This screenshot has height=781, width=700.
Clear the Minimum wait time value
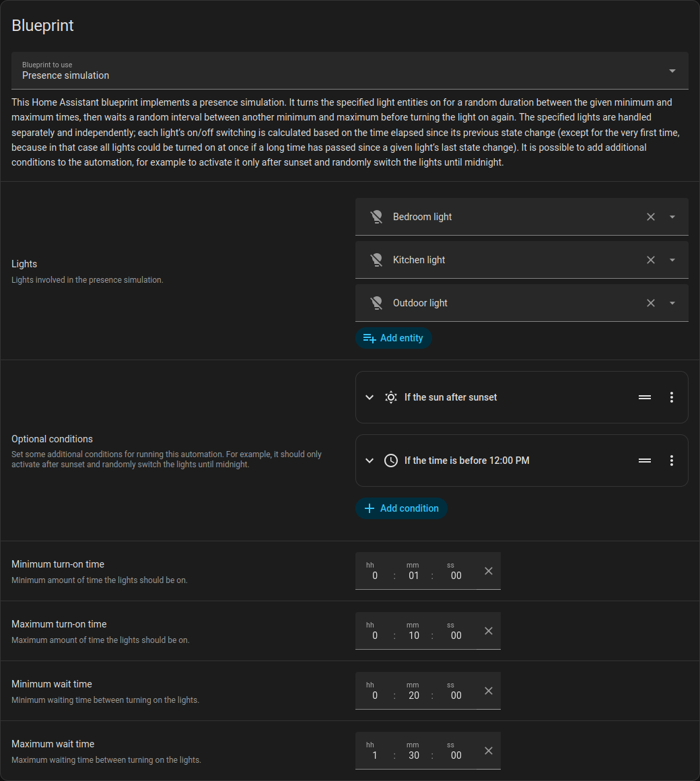click(489, 691)
